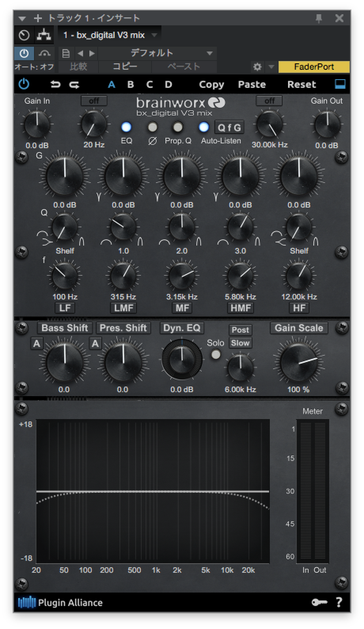Click the オート:オフ automation label
The width and height of the screenshot is (364, 629).
34,67
